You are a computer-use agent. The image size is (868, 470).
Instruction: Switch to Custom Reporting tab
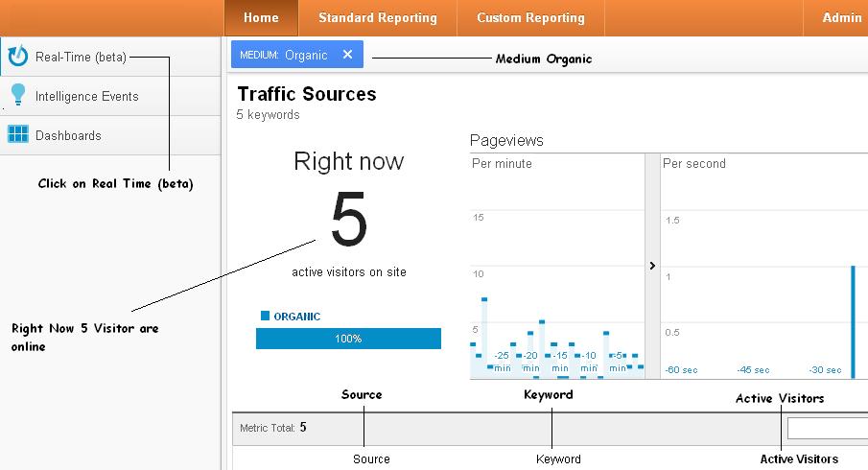point(530,17)
